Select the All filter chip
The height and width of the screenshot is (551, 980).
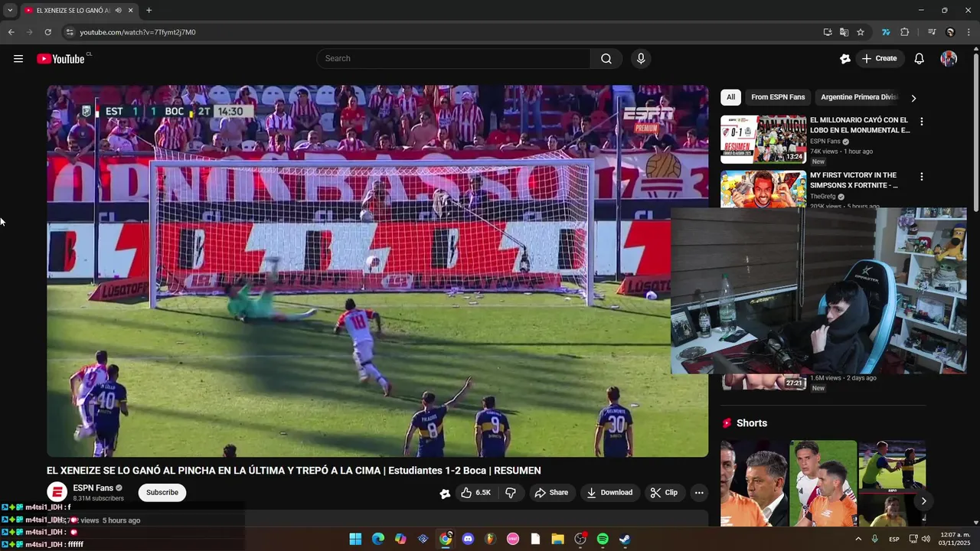pos(730,97)
